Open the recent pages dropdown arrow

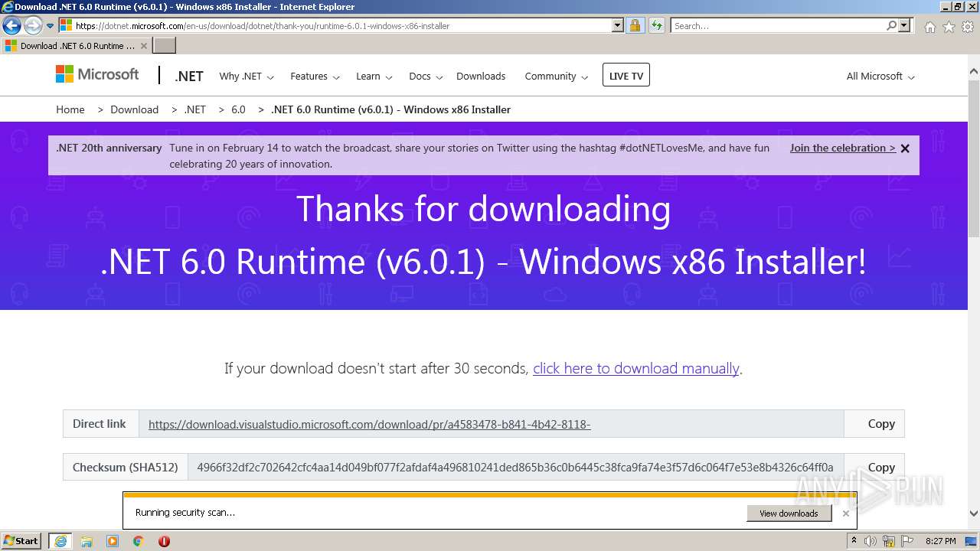click(x=51, y=26)
